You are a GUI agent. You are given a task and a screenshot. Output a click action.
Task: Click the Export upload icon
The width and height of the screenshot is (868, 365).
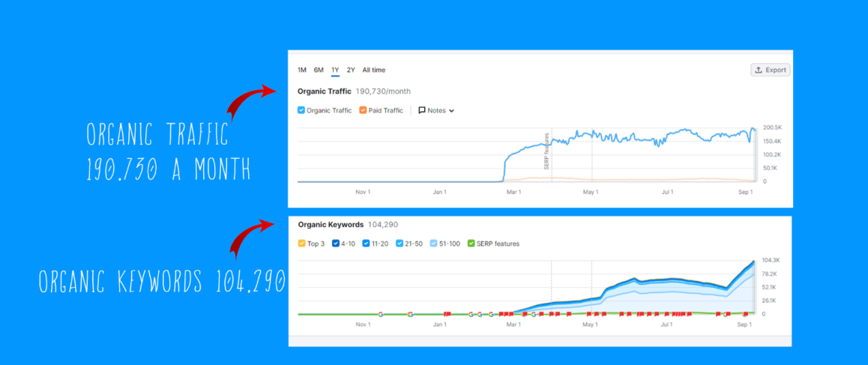(759, 70)
